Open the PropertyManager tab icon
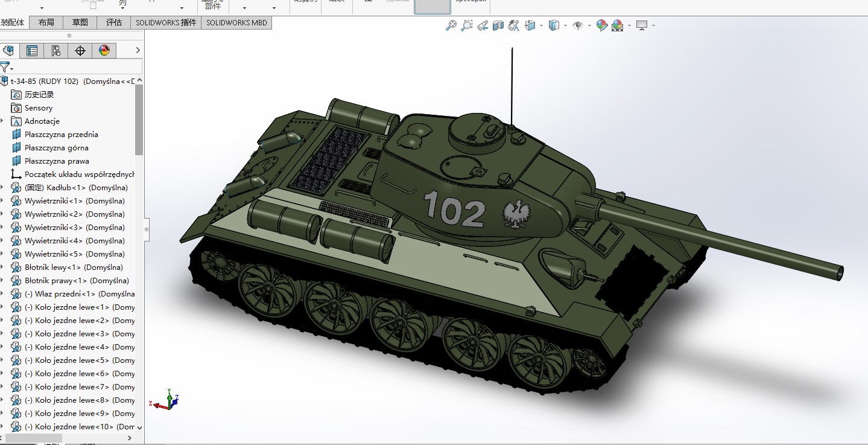Image resolution: width=868 pixels, height=445 pixels. tap(32, 51)
